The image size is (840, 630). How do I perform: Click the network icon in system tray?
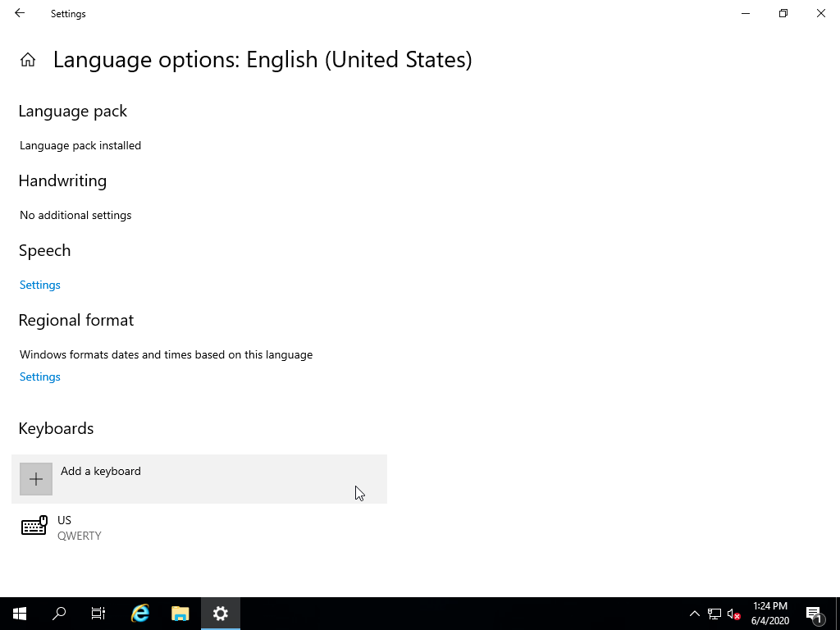[714, 614]
